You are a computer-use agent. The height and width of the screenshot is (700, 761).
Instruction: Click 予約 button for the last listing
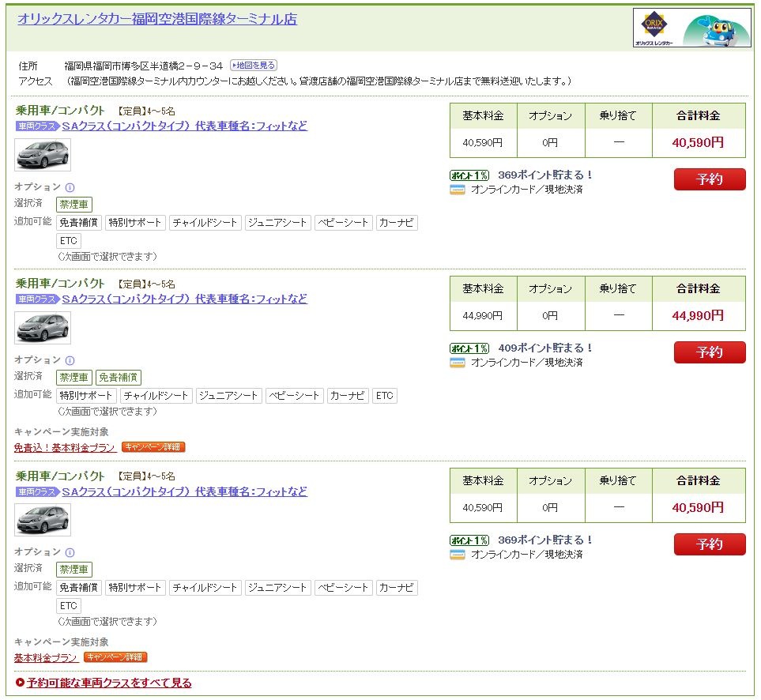tap(710, 544)
